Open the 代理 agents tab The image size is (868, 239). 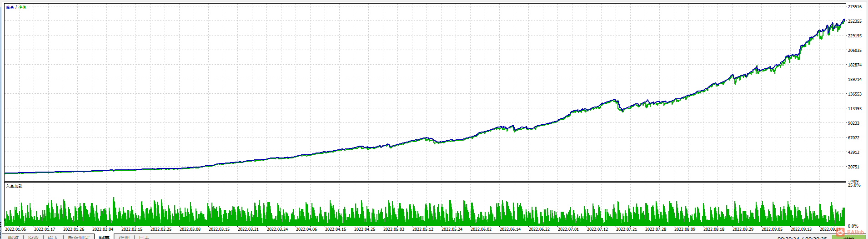pyautogui.click(x=124, y=237)
